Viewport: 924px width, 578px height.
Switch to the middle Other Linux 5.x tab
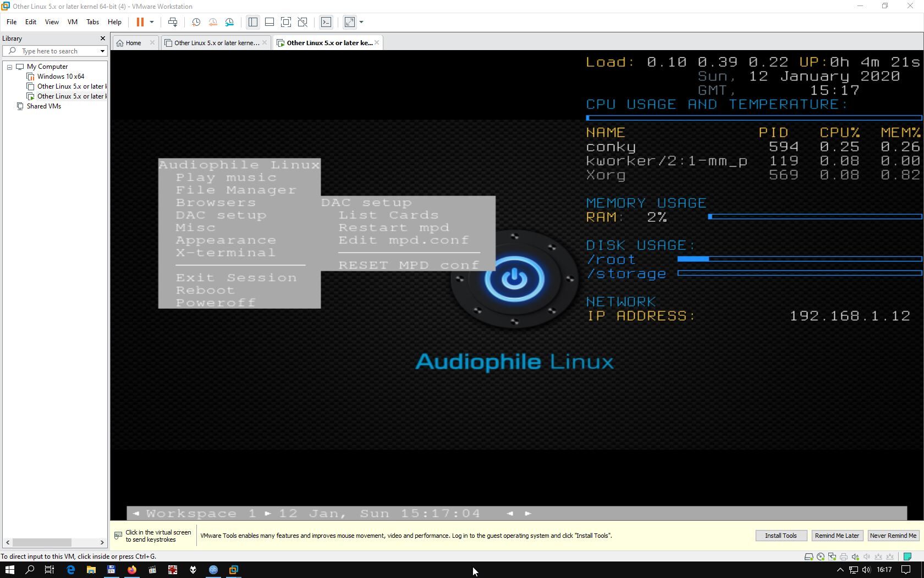tap(217, 43)
